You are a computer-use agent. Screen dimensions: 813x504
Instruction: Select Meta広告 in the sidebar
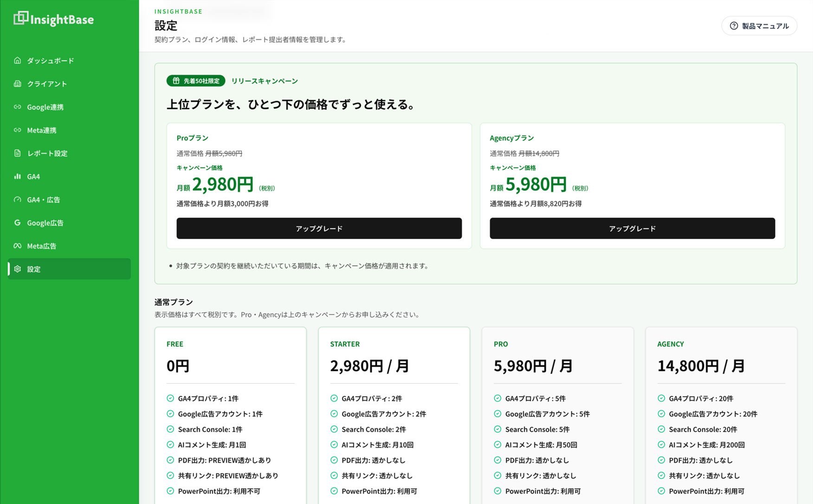point(69,246)
